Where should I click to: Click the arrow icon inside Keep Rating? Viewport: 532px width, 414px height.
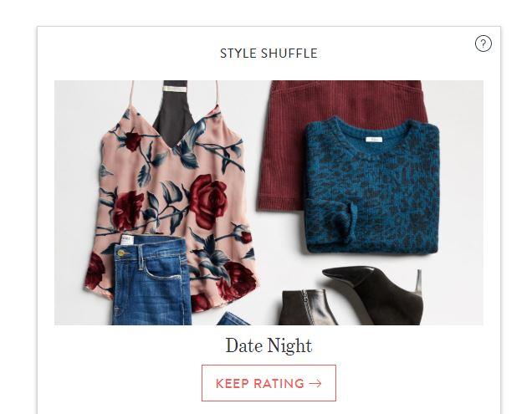[x=315, y=383]
